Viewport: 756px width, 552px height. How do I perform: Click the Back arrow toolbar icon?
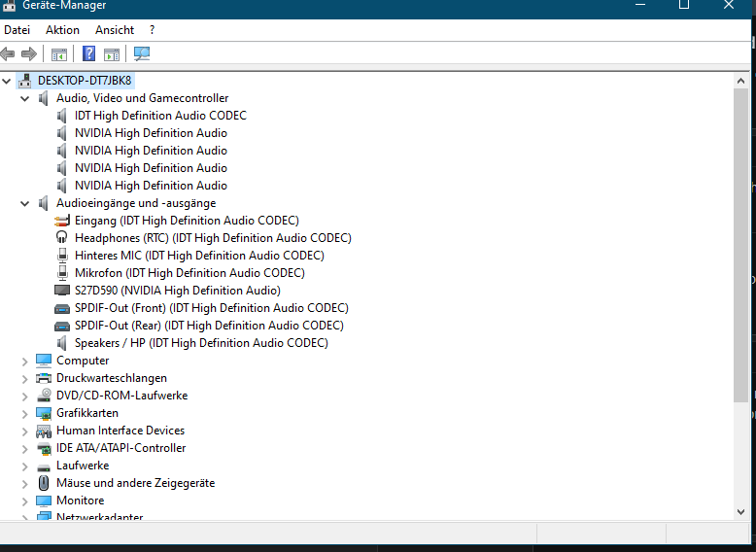point(8,53)
